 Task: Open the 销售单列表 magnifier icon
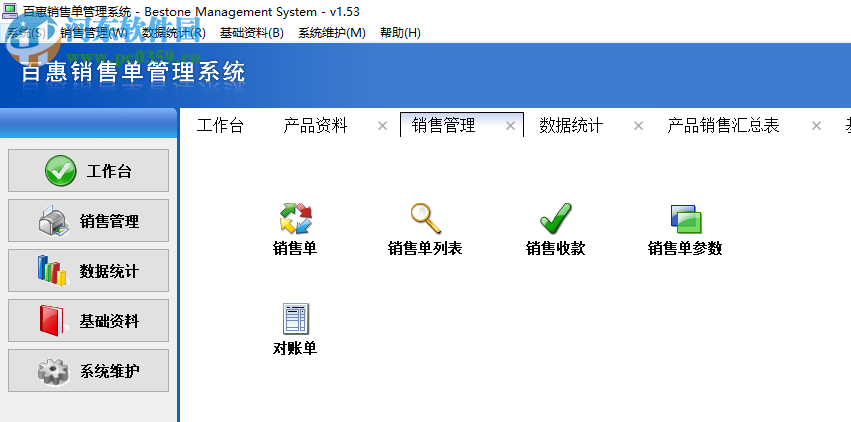(x=425, y=218)
